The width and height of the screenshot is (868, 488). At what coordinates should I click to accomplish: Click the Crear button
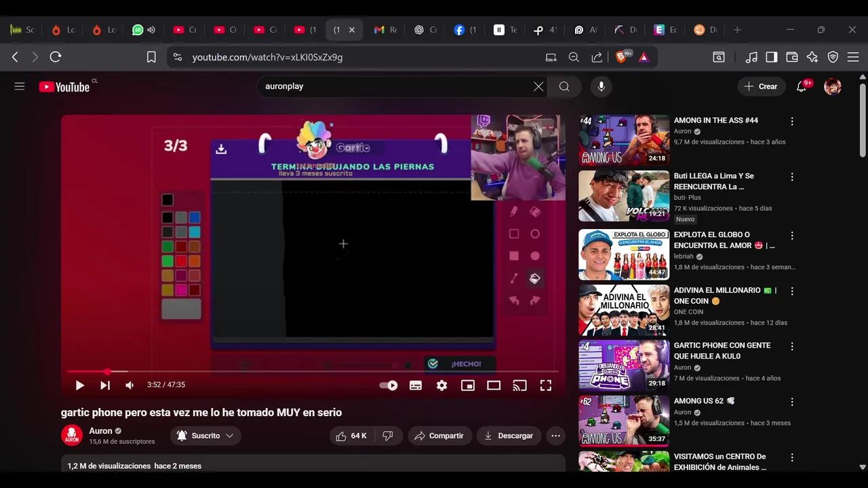pyautogui.click(x=761, y=86)
